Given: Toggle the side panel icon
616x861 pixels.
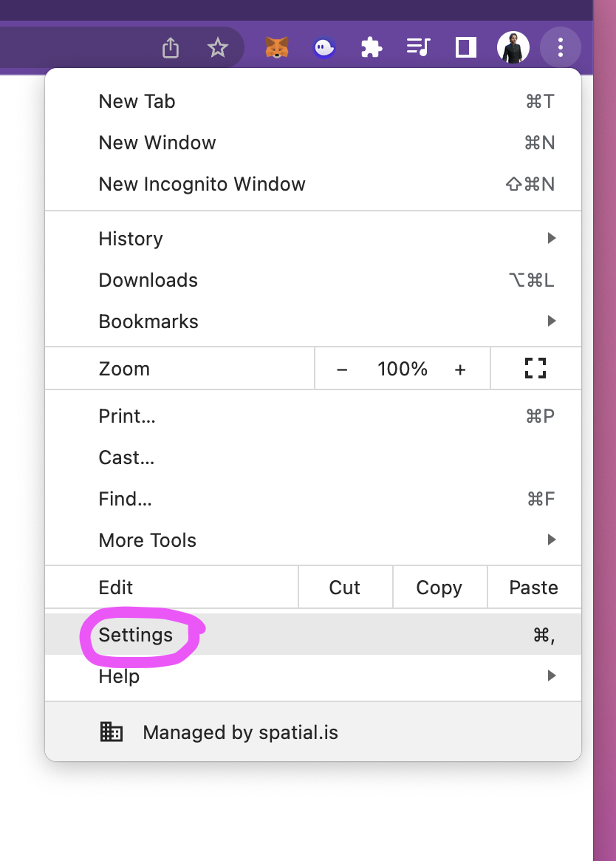Looking at the screenshot, I should [465, 47].
